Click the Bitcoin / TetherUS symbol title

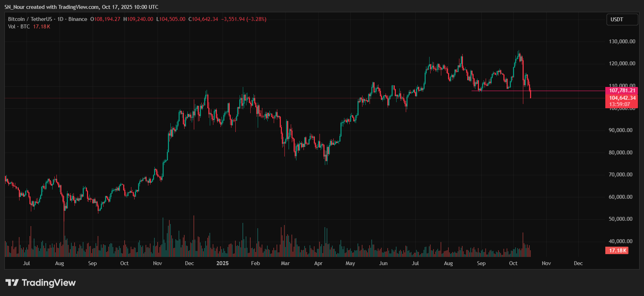coord(30,19)
